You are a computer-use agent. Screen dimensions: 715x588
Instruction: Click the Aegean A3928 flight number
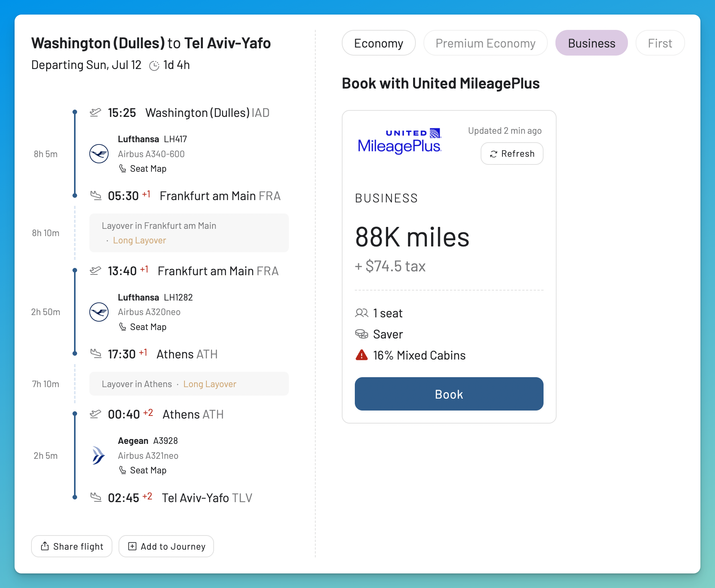click(x=165, y=441)
